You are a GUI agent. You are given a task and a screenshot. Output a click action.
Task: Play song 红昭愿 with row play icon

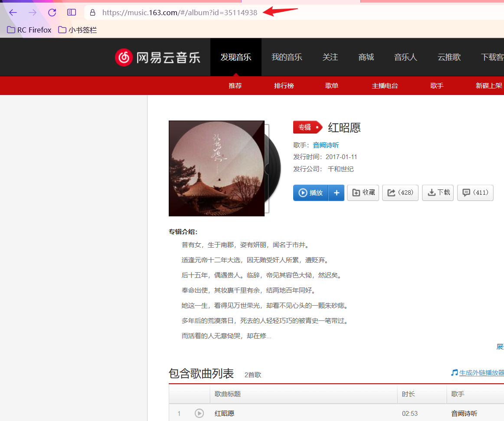199,413
